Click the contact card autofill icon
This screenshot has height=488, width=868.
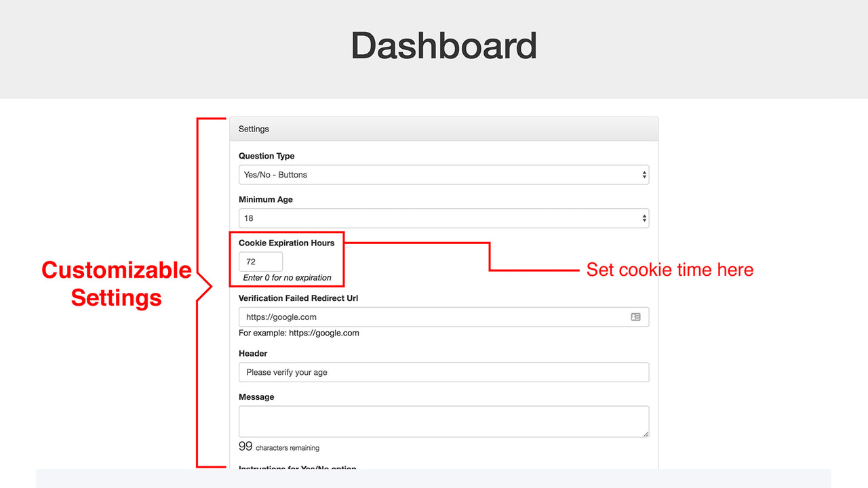coord(636,317)
